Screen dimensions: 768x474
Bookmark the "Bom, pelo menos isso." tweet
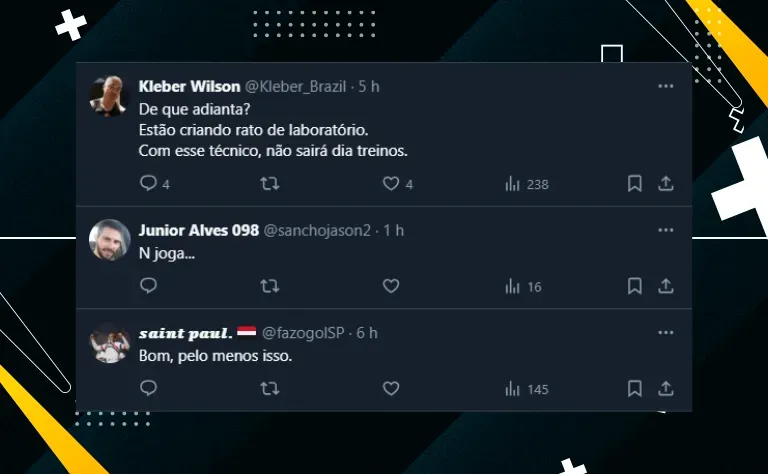[x=635, y=388]
